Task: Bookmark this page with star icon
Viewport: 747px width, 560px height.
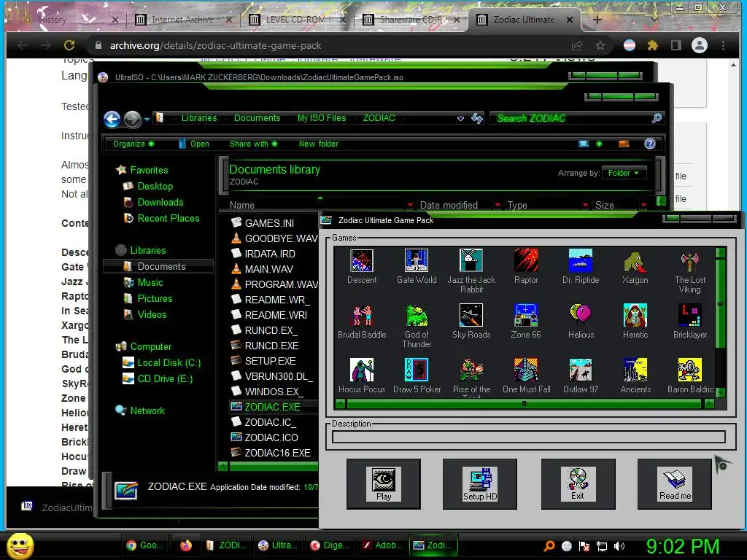Action: 600,46
